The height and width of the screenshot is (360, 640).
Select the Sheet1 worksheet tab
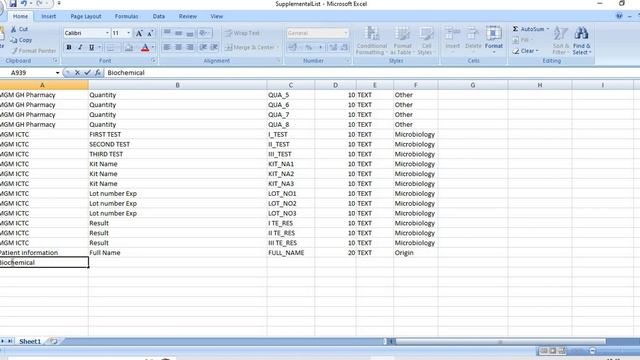click(x=30, y=341)
